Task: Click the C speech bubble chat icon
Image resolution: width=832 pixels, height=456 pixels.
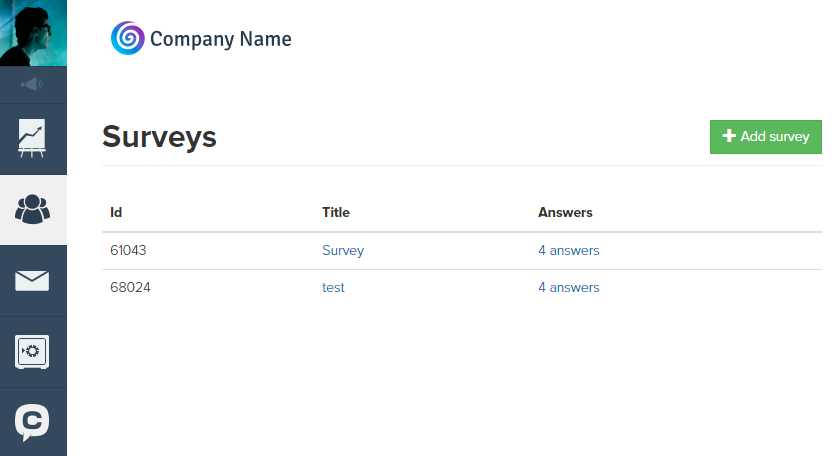Action: (32, 423)
